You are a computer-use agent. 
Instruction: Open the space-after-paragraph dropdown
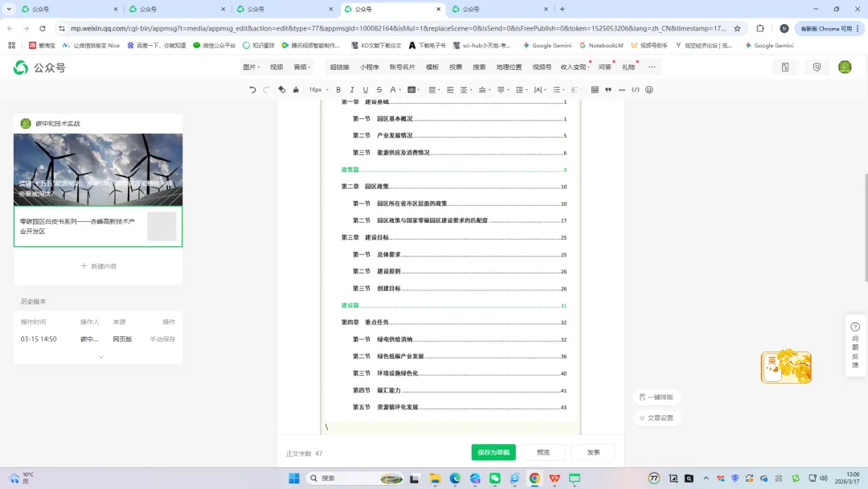coord(502,90)
